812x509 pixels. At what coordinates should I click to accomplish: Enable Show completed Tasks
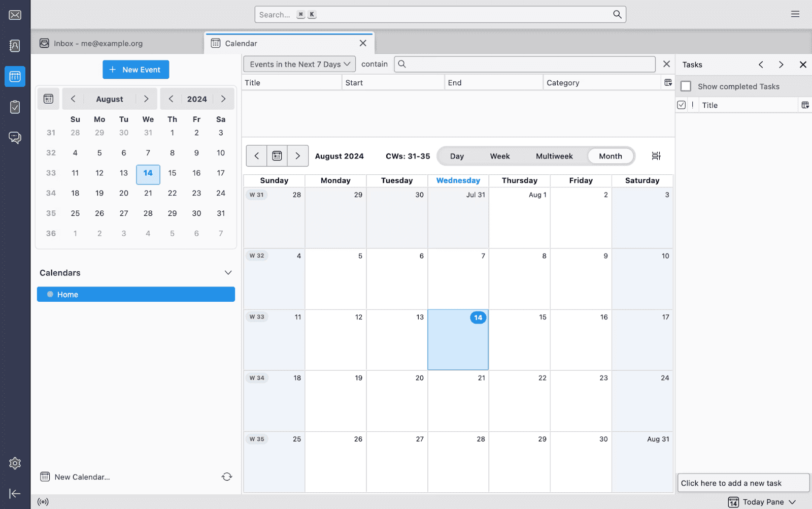point(686,86)
